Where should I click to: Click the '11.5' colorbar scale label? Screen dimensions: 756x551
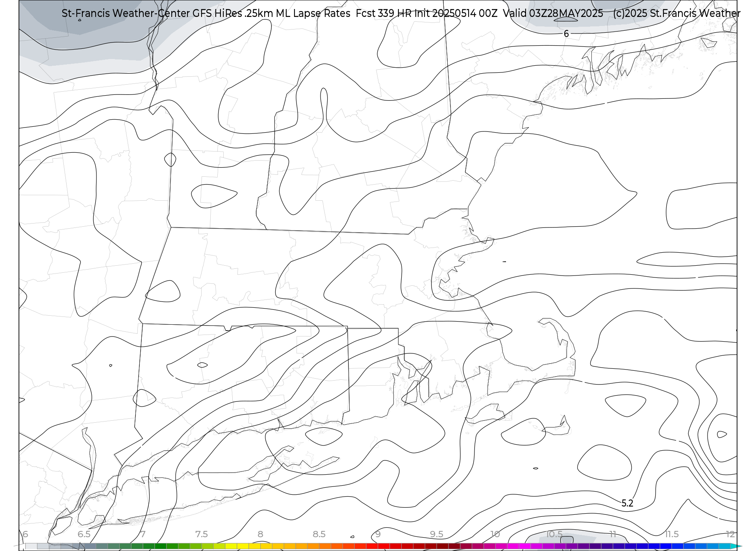tap(672, 534)
